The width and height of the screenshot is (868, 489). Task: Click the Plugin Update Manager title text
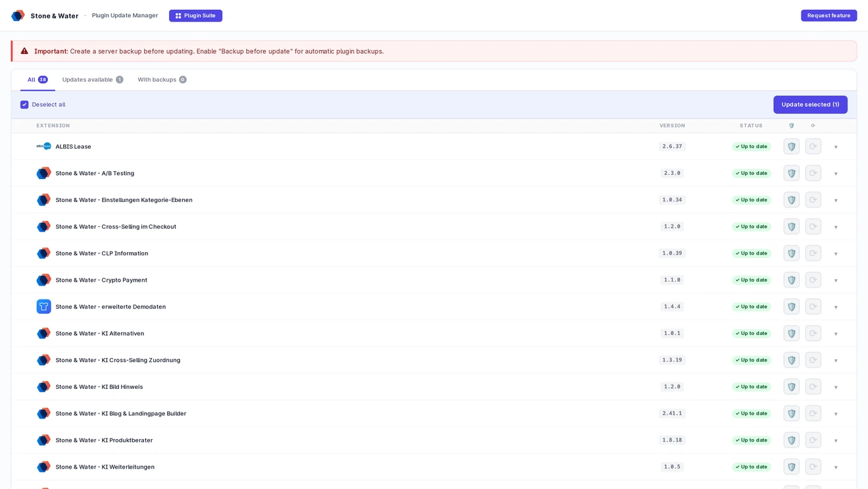(125, 15)
